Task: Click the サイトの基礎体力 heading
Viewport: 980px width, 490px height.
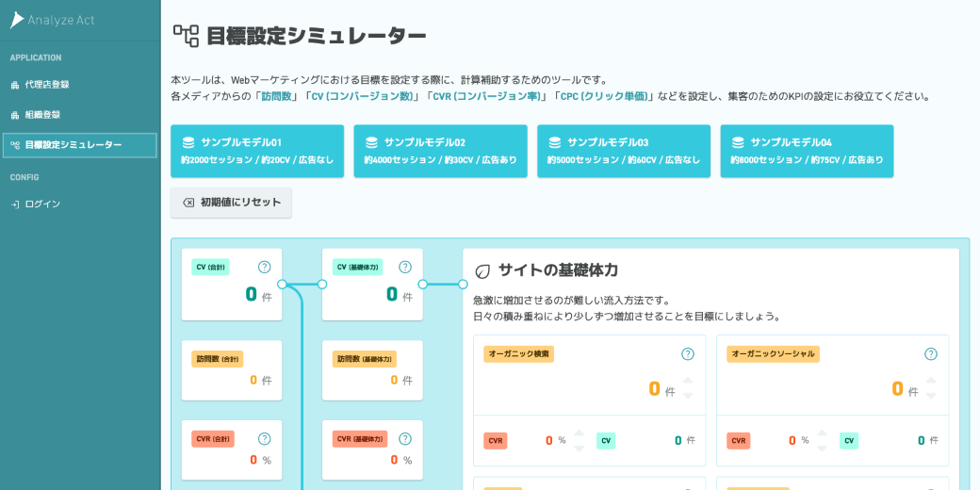Action: pos(558,270)
